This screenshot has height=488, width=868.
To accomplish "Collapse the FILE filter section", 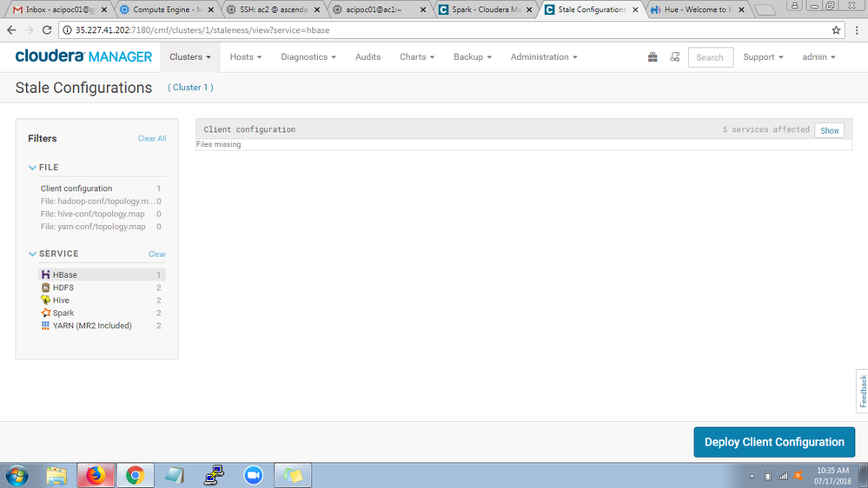I will pos(32,167).
